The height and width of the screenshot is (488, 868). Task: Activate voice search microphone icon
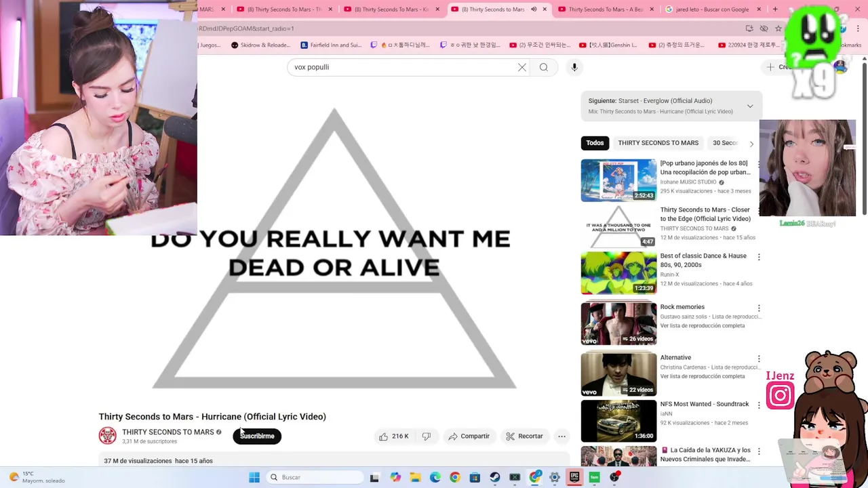click(574, 67)
